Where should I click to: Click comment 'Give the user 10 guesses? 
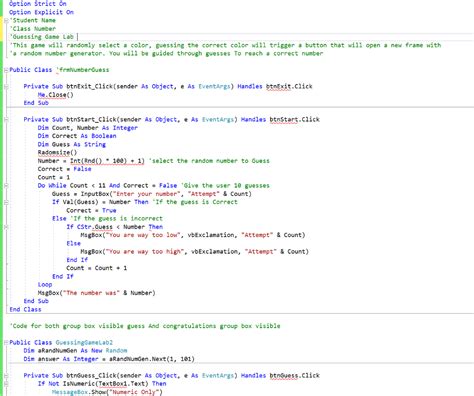225,185
